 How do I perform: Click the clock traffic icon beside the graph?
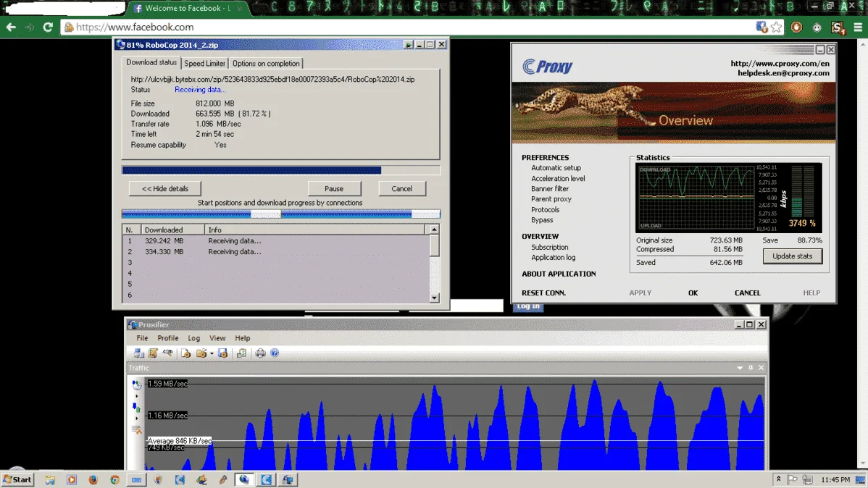click(137, 384)
